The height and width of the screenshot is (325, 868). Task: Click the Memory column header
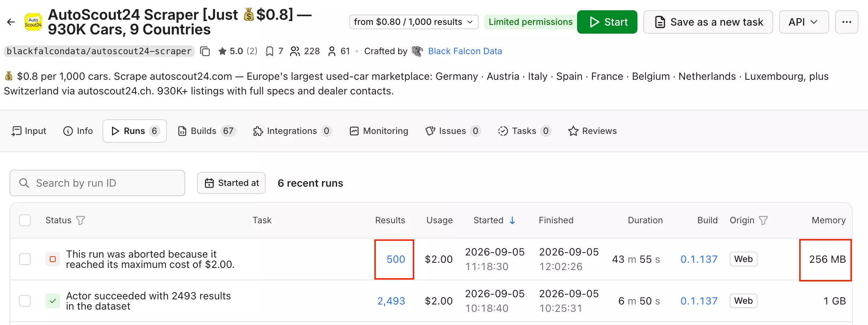(x=828, y=220)
